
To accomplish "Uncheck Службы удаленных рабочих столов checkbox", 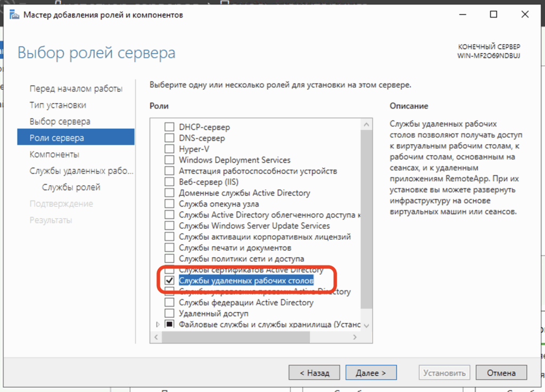I will point(169,280).
